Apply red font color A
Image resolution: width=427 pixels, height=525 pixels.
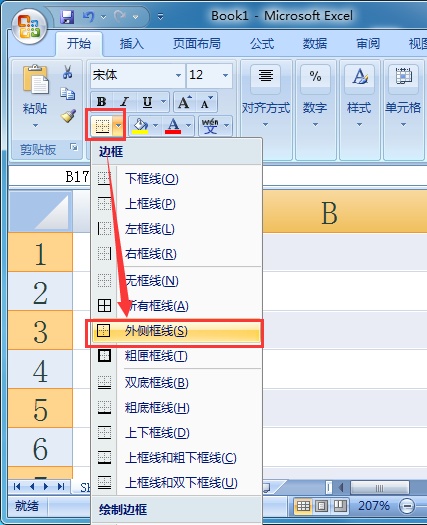[x=173, y=126]
